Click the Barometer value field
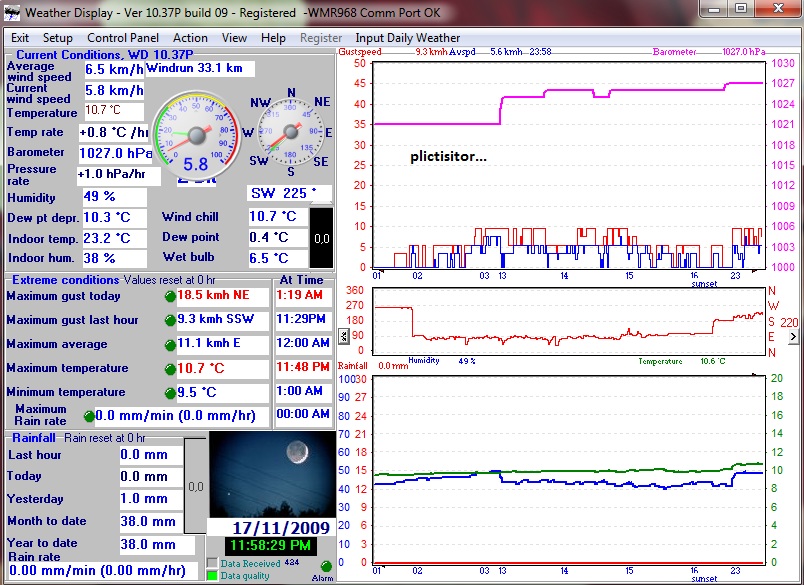The height and width of the screenshot is (585, 804). pyautogui.click(x=115, y=153)
